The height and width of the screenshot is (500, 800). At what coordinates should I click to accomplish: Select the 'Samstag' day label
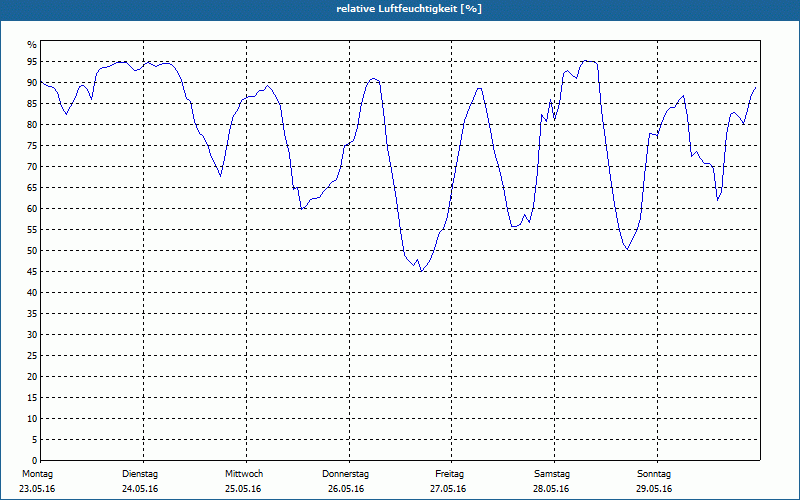[552, 474]
